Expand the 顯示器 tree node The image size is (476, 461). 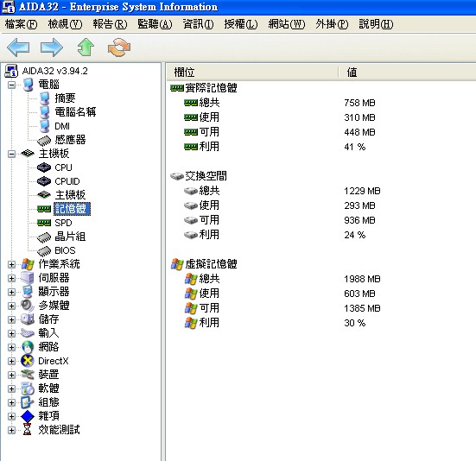pyautogui.click(x=11, y=292)
